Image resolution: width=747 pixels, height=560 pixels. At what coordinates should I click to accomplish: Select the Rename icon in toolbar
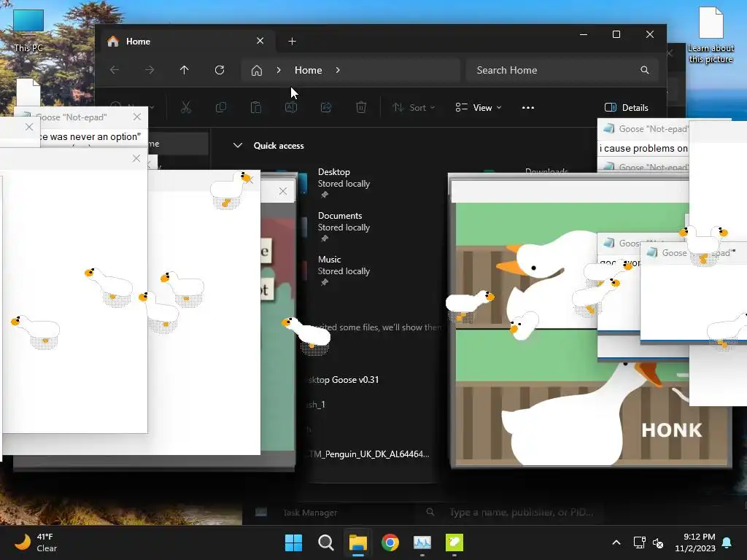click(291, 108)
